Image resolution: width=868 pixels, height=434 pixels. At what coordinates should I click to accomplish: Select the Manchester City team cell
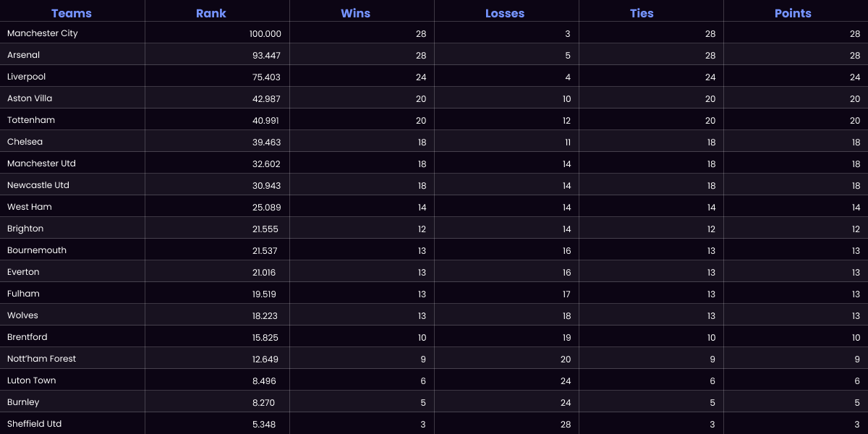(43, 33)
